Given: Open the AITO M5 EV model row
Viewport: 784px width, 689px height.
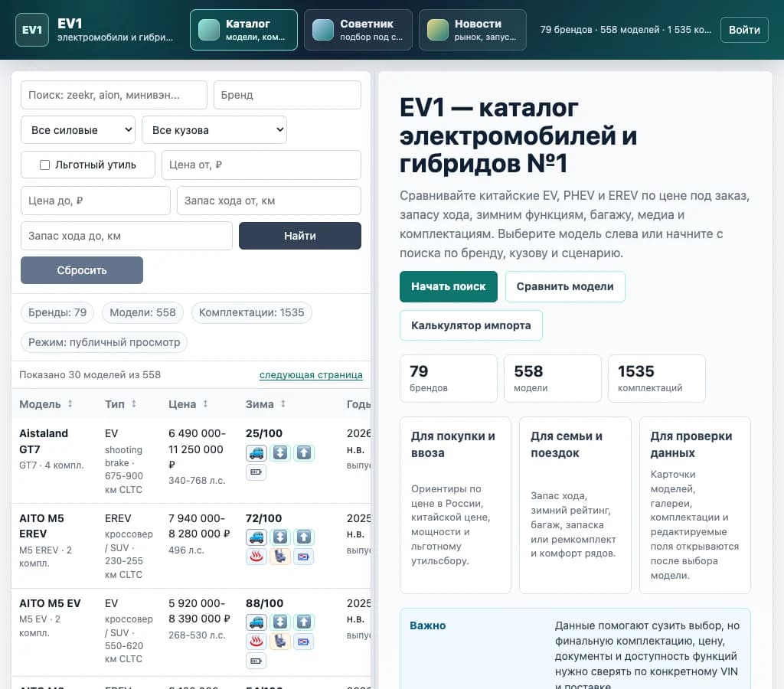Looking at the screenshot, I should [191, 632].
